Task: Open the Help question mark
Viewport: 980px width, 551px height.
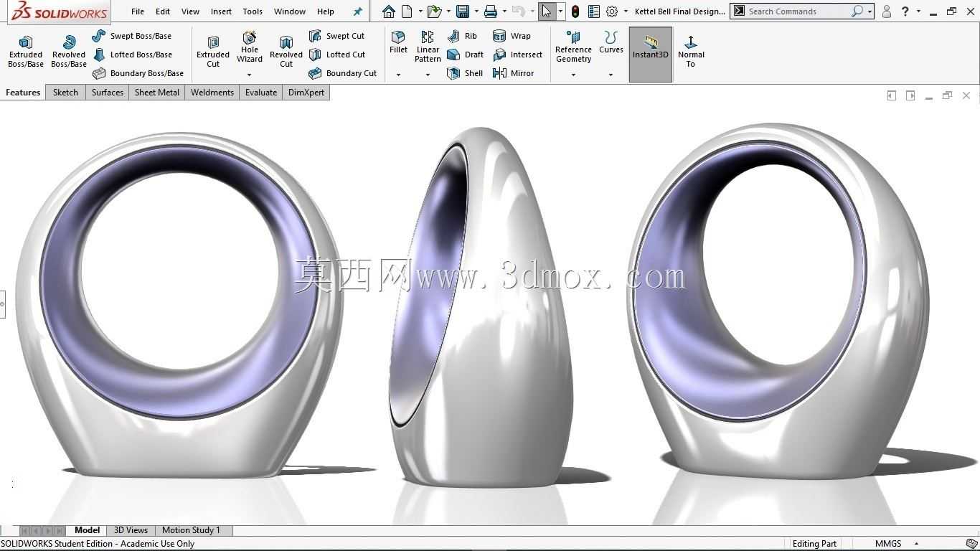Action: click(905, 11)
